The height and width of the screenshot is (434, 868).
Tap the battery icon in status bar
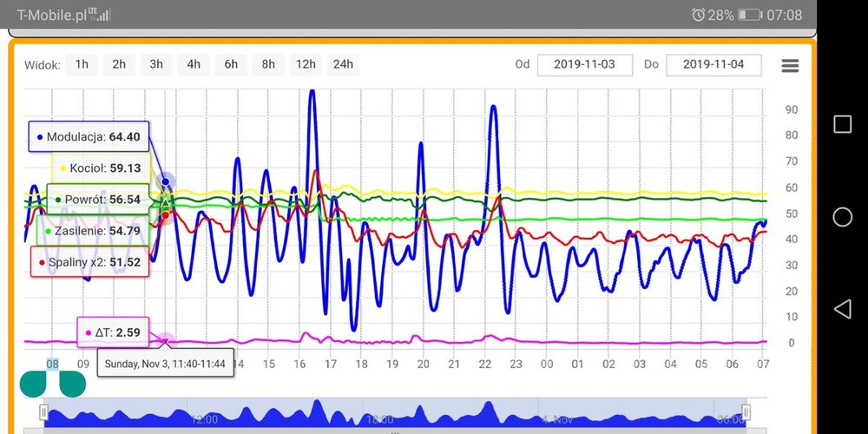point(749,15)
